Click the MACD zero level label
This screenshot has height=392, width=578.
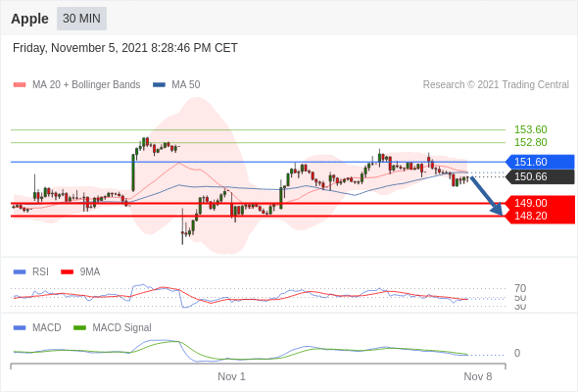(517, 353)
